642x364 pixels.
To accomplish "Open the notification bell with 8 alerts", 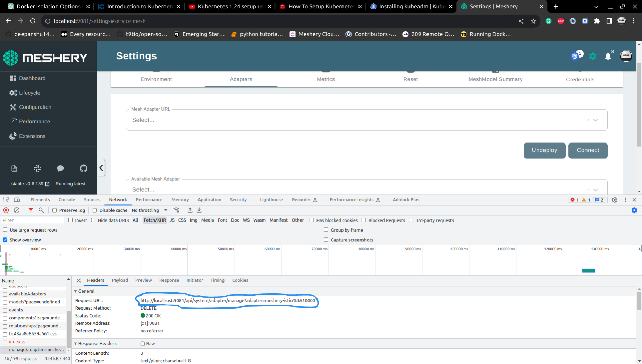I will [608, 56].
